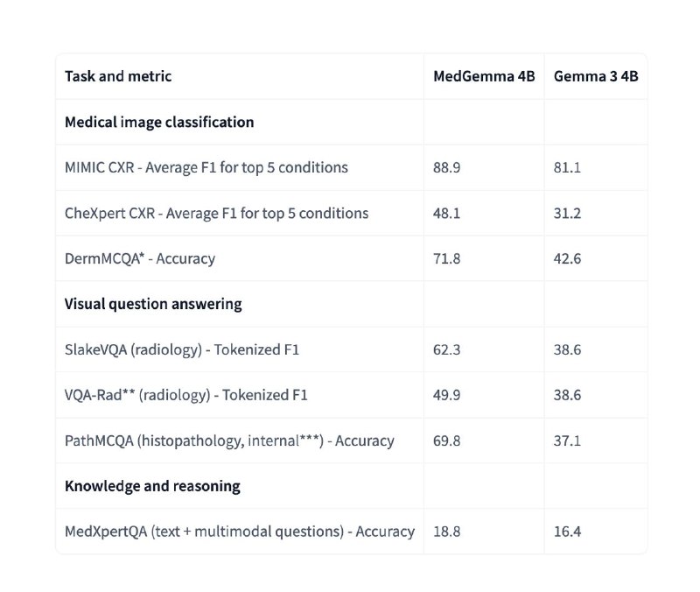Select the 62.3 SlakeVQA score cell
700x592 pixels.
click(446, 349)
